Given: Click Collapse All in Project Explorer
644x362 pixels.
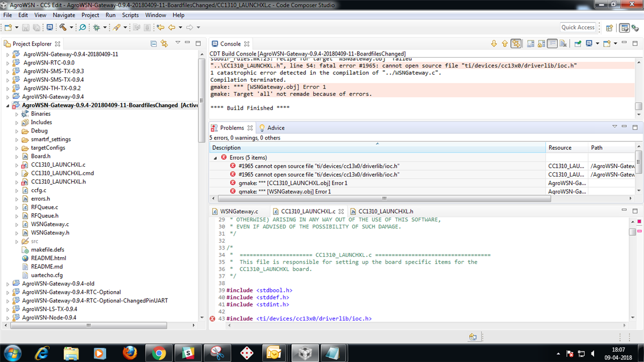Looking at the screenshot, I should (x=153, y=44).
